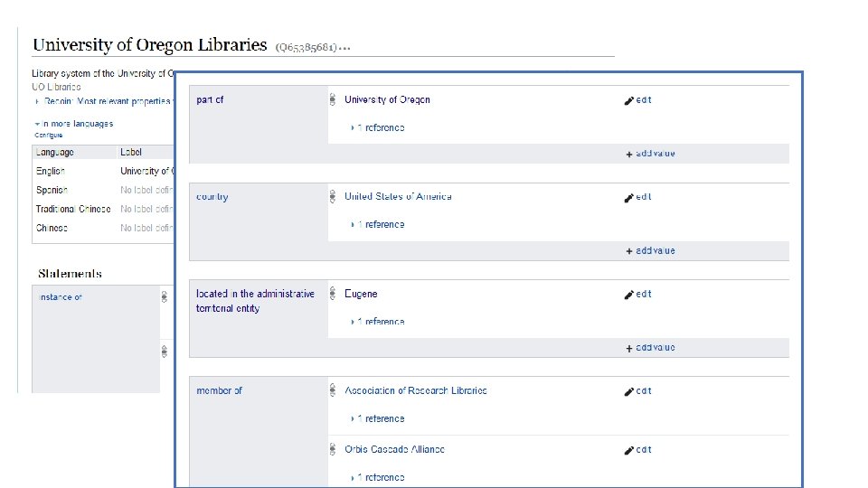Click the plus icon in country add value
The width and height of the screenshot is (868, 488).
click(629, 251)
